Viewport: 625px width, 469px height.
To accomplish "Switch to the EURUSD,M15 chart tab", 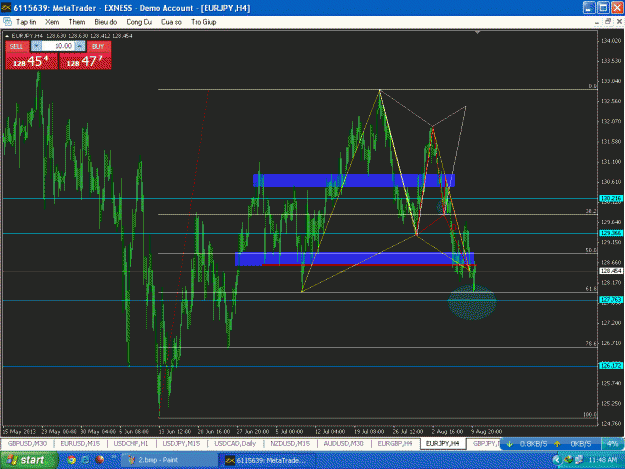I will (80, 443).
